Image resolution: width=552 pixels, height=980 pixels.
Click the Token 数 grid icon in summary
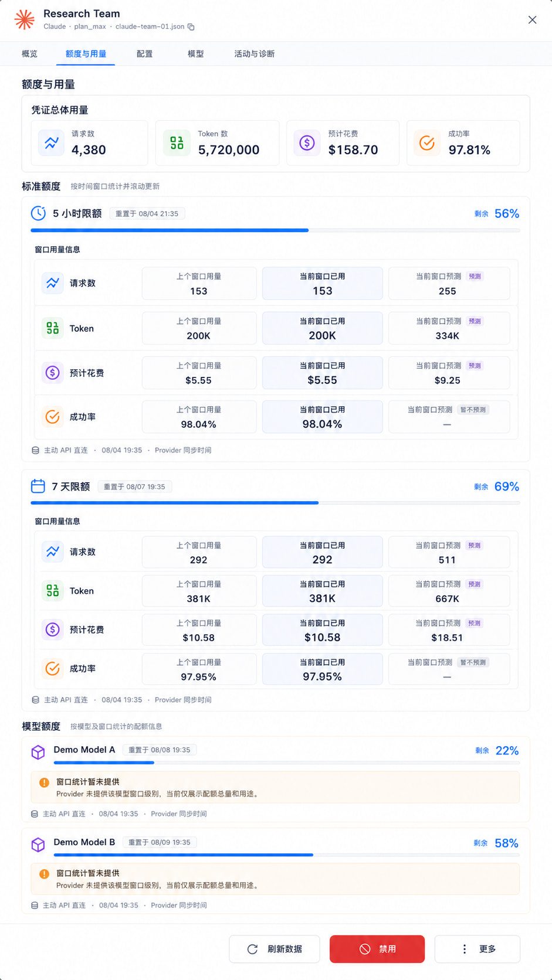pos(177,142)
